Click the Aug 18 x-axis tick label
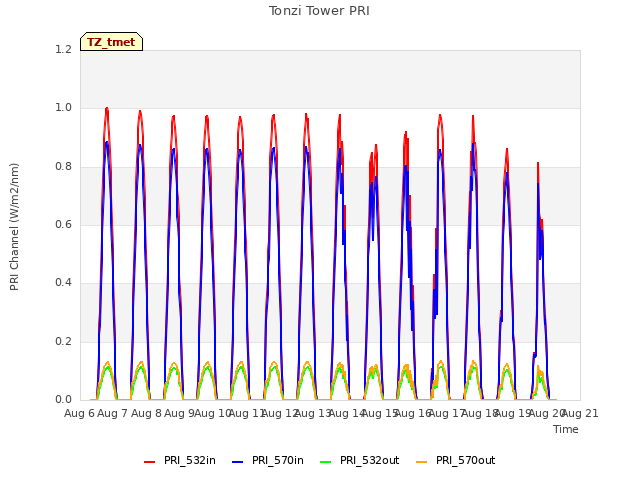The image size is (640, 480). (479, 414)
